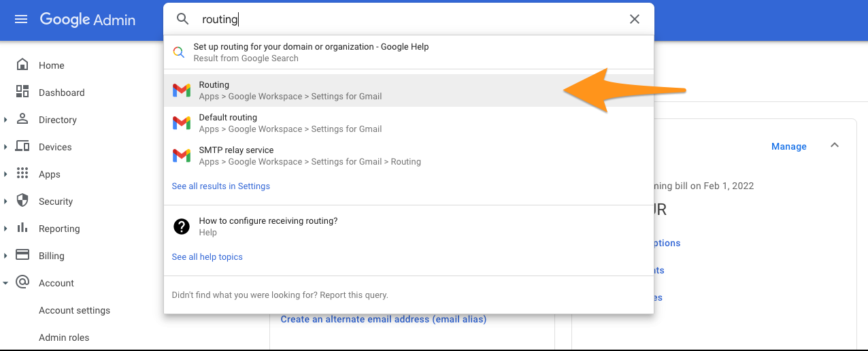
Task: Click the search magnifier icon
Action: coord(182,19)
